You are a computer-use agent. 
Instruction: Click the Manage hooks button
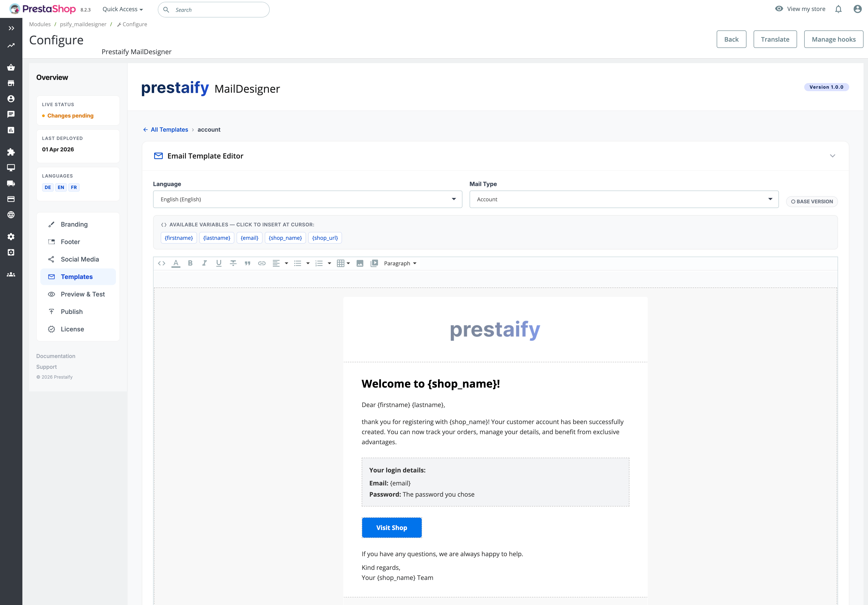click(x=833, y=39)
